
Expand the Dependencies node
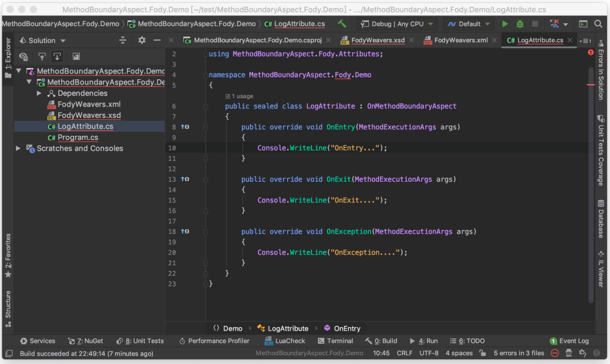pos(39,94)
